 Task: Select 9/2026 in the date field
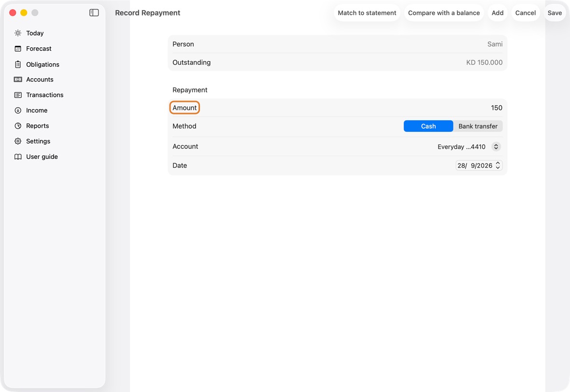481,166
